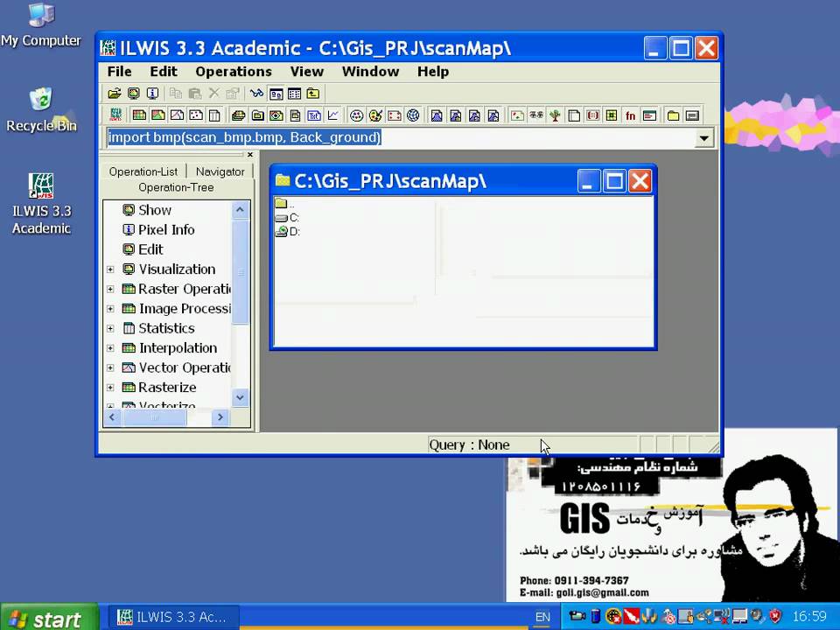Image resolution: width=840 pixels, height=630 pixels.
Task: Open the Pixel Information toolbar icon
Action: [152, 94]
